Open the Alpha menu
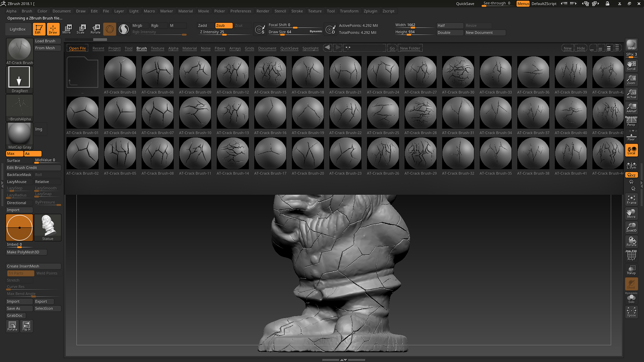644x362 pixels. click(x=11, y=11)
